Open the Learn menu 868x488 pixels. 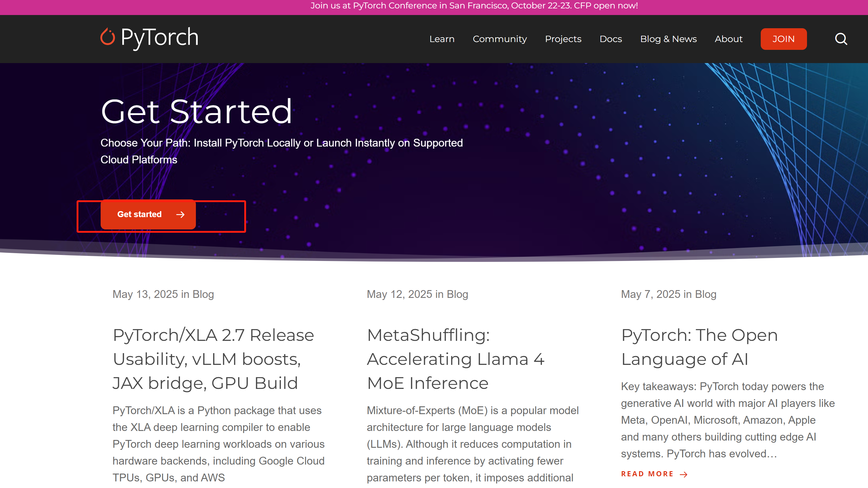tap(442, 39)
